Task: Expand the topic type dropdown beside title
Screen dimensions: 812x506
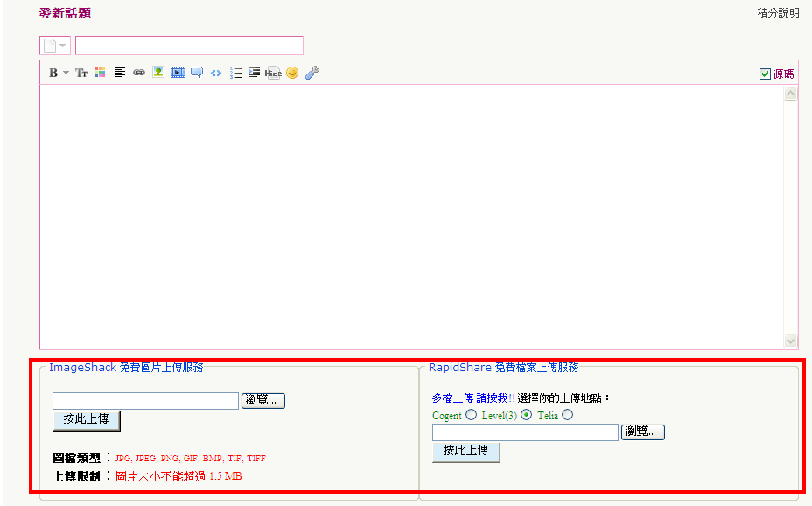Action: (55, 46)
